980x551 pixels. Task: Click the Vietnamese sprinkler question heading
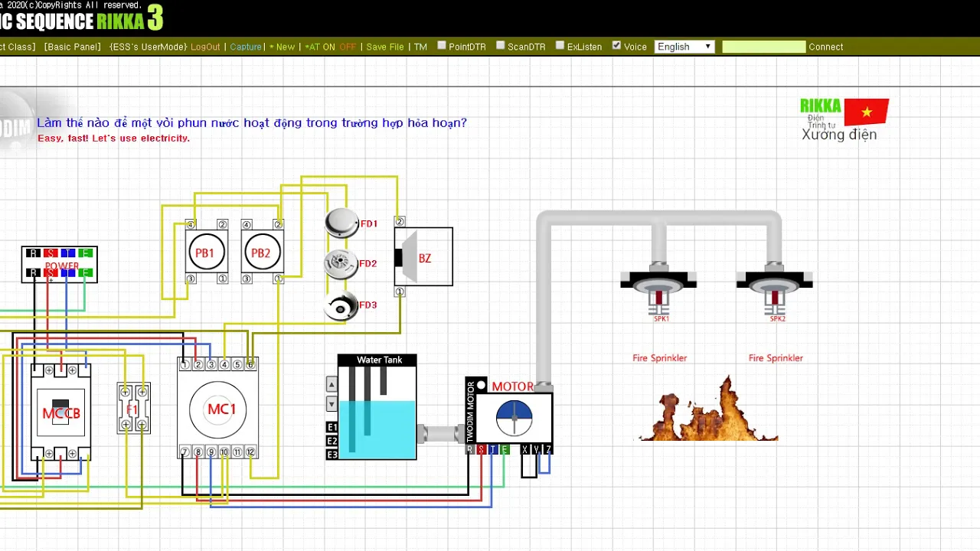click(252, 122)
